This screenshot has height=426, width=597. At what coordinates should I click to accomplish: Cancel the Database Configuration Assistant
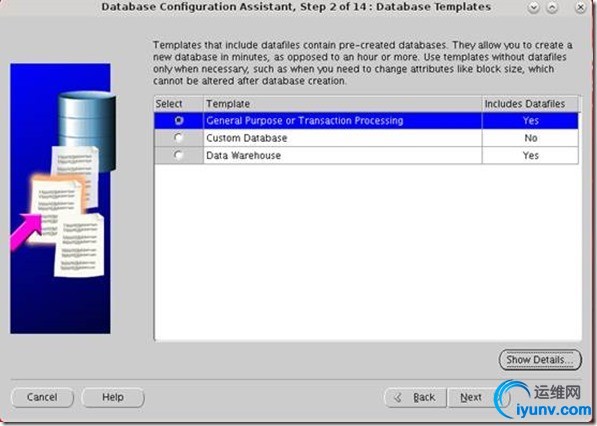pos(42,397)
